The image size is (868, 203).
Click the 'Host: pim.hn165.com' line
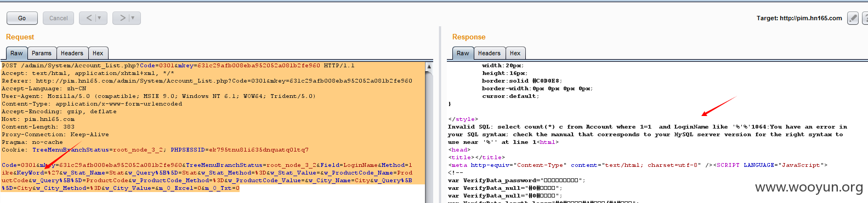click(x=38, y=119)
